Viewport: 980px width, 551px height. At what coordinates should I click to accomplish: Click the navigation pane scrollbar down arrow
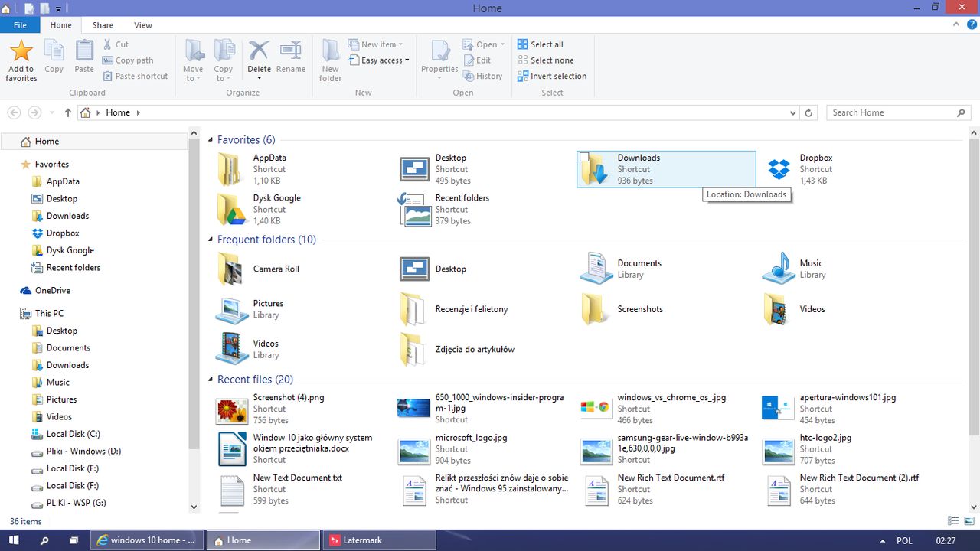(193, 507)
